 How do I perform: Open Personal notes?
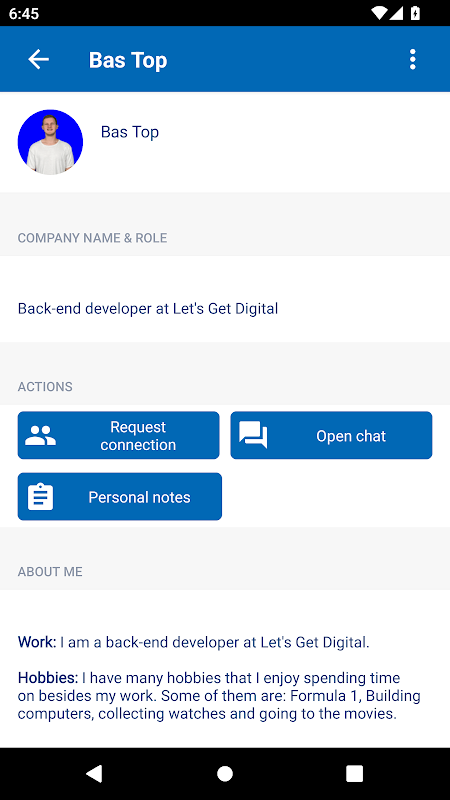coord(120,496)
